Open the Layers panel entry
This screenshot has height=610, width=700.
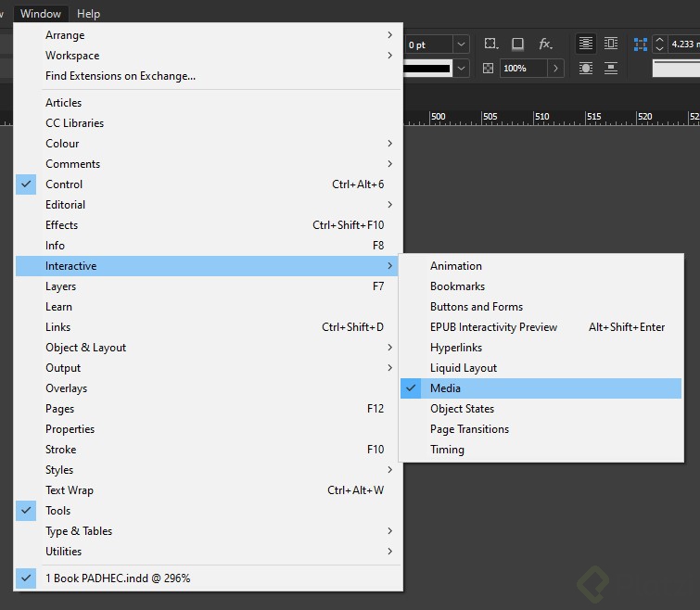[209, 286]
